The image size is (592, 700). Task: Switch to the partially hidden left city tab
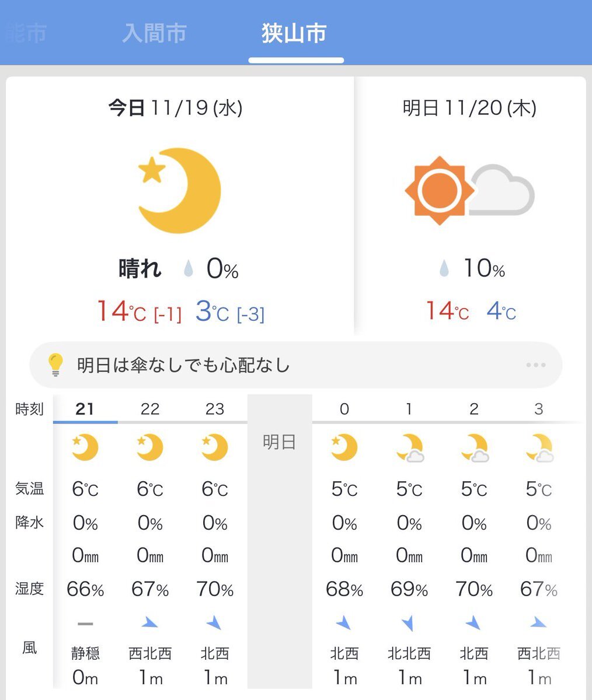coord(26,33)
